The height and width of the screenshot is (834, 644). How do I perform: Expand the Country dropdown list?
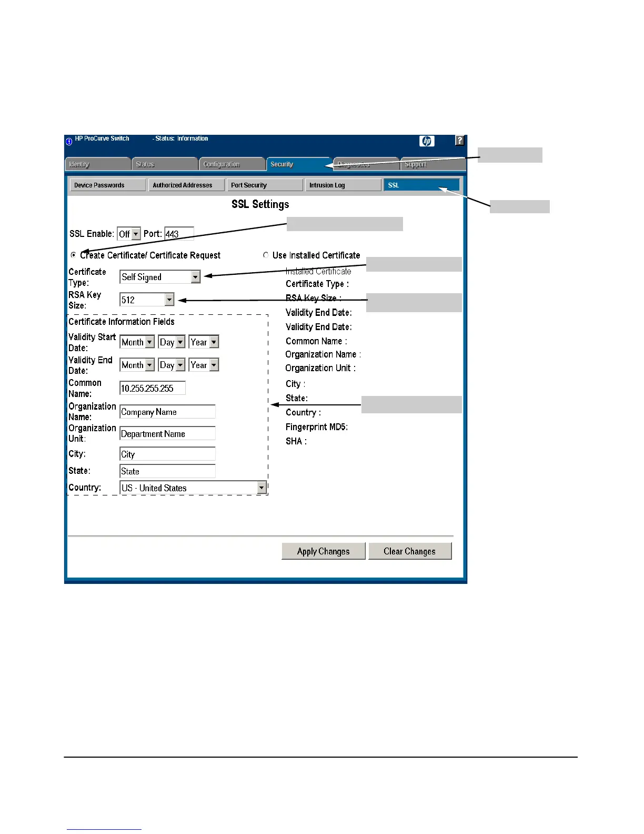pyautogui.click(x=193, y=488)
